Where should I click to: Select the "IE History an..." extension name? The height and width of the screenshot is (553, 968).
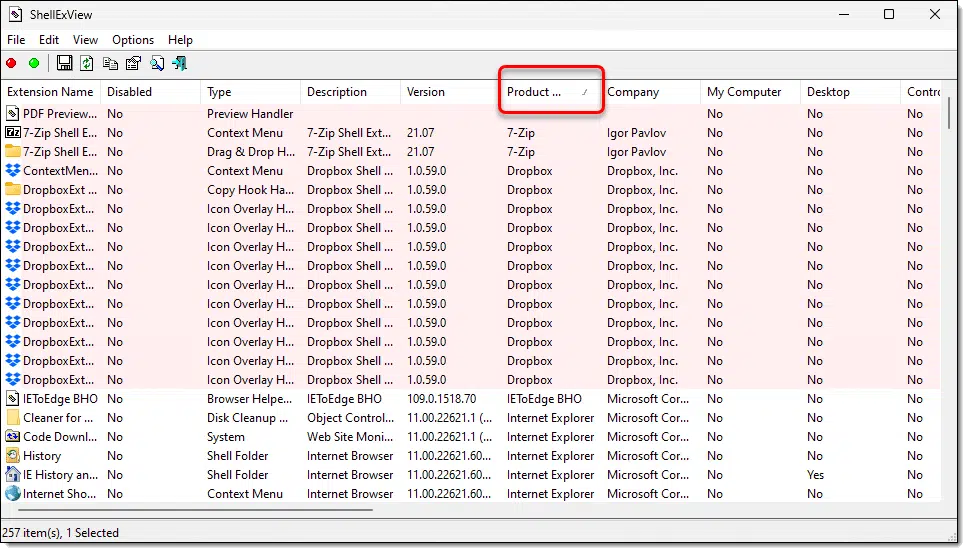60,475
